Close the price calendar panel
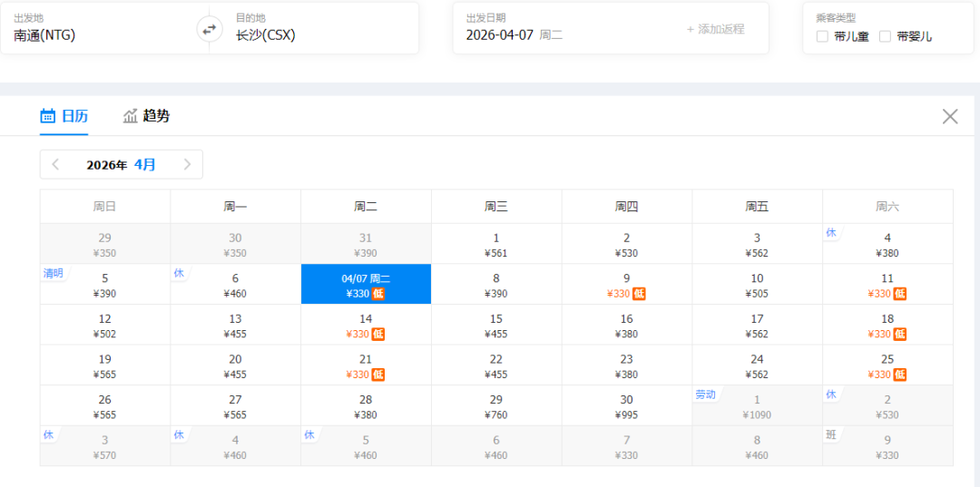This screenshot has height=487, width=980. click(950, 116)
